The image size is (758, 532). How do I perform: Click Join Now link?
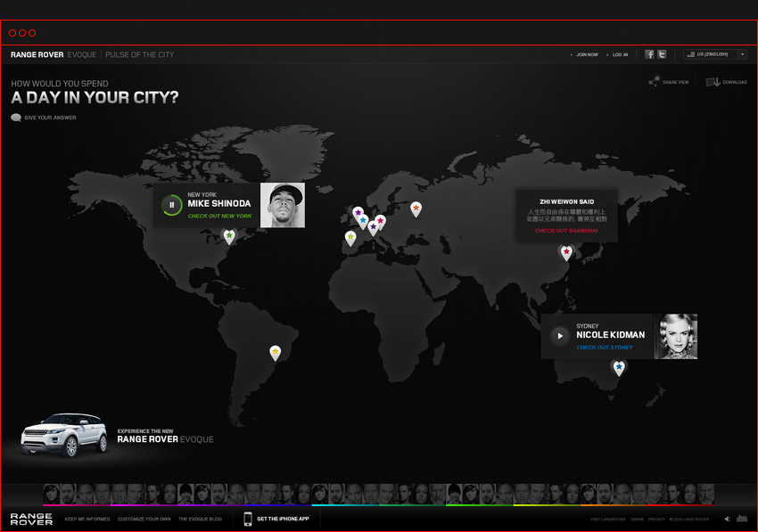click(587, 54)
